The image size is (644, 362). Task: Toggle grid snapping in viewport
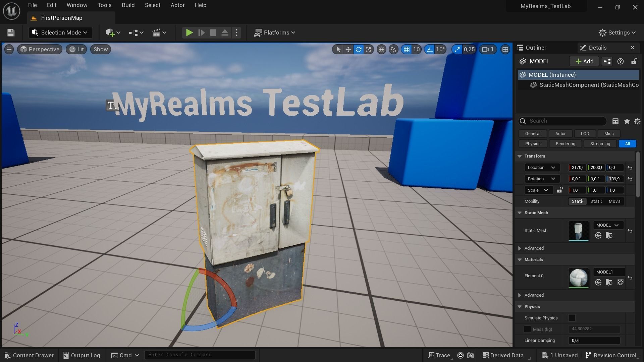(407, 50)
